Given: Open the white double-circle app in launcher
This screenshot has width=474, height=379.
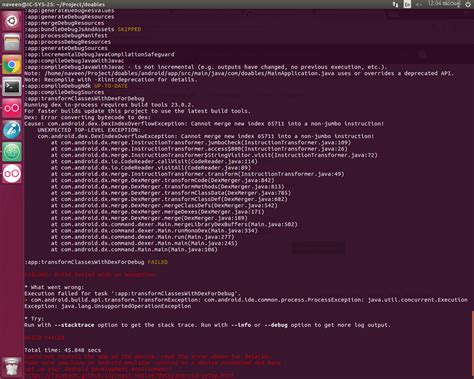Looking at the screenshot, I should (x=12, y=174).
